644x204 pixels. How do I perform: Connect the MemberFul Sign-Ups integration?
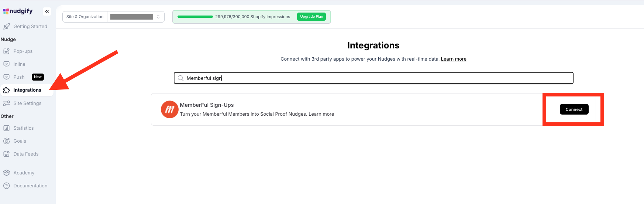[574, 109]
